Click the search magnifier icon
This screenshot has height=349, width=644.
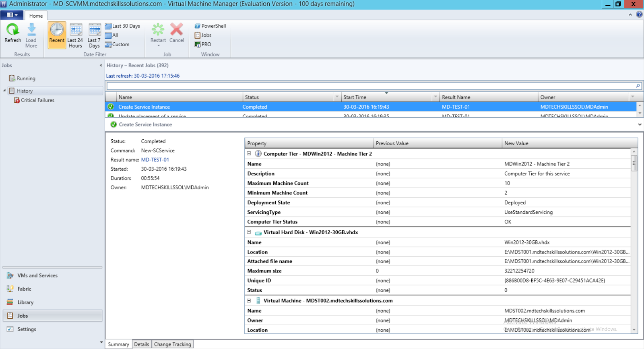[x=638, y=86]
